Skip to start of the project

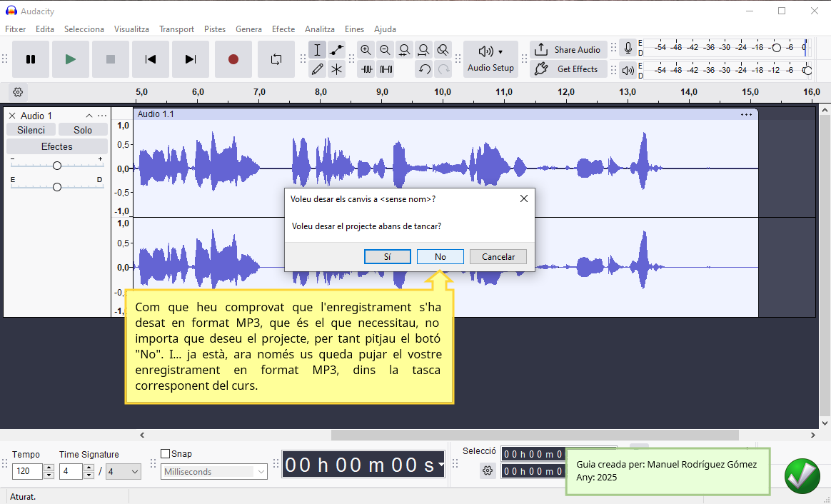tap(151, 59)
